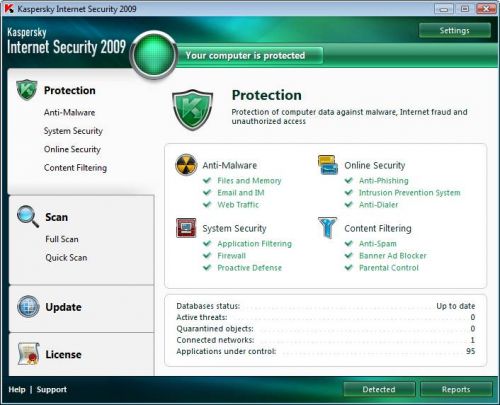Click the Active threats row label
This screenshot has height=405, width=500.
tap(202, 317)
